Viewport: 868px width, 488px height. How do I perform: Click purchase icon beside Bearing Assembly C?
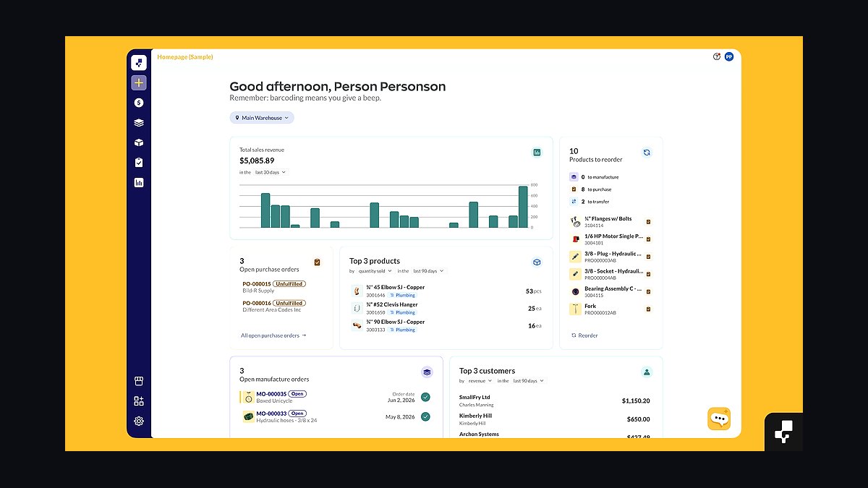pyautogui.click(x=648, y=291)
